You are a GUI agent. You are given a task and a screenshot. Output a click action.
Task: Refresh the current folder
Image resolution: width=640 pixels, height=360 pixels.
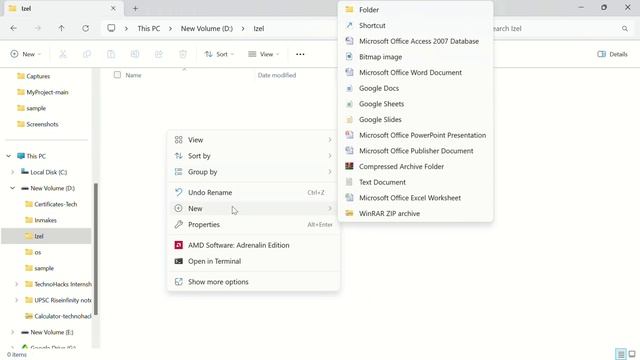(x=85, y=28)
